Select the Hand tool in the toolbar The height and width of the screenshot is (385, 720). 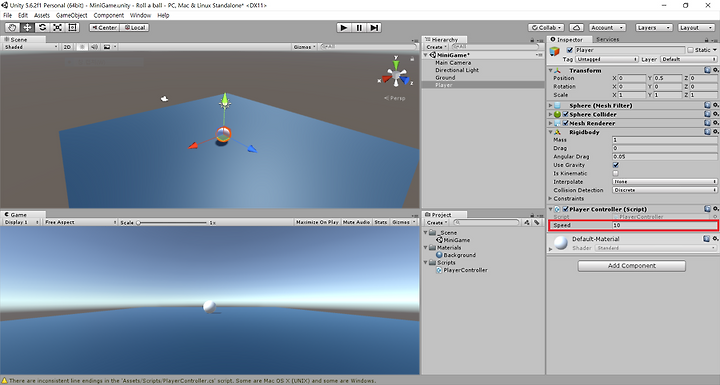pyautogui.click(x=12, y=28)
